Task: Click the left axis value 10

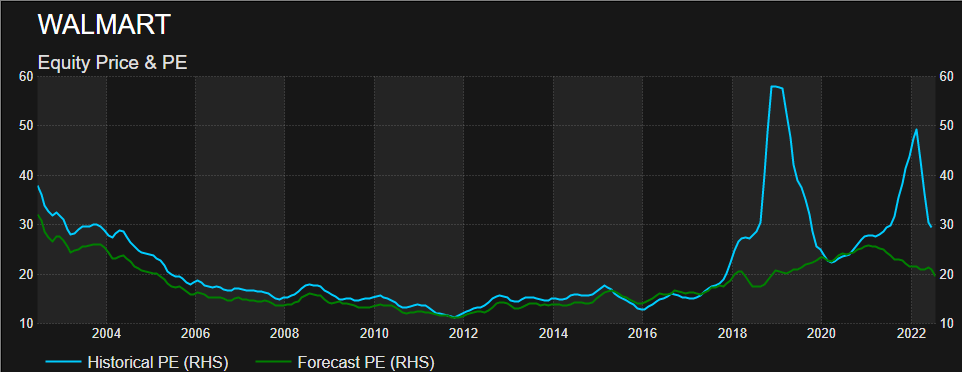Action: [x=25, y=323]
